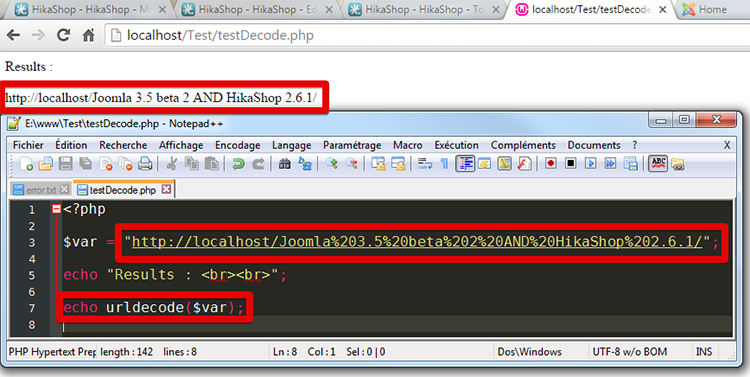This screenshot has width=750, height=377.
Task: Click the function list icon
Action: [x=525, y=164]
